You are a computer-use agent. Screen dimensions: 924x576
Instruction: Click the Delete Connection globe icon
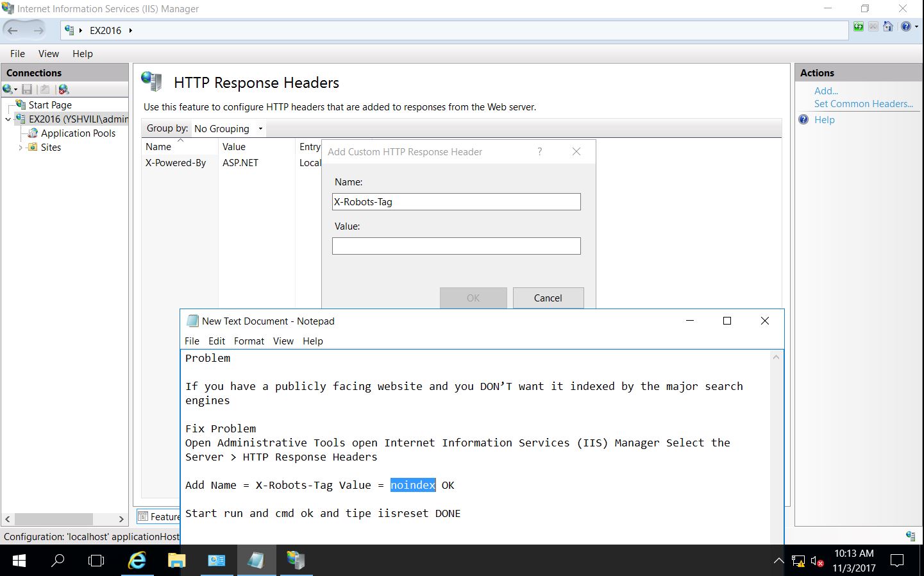coord(63,89)
